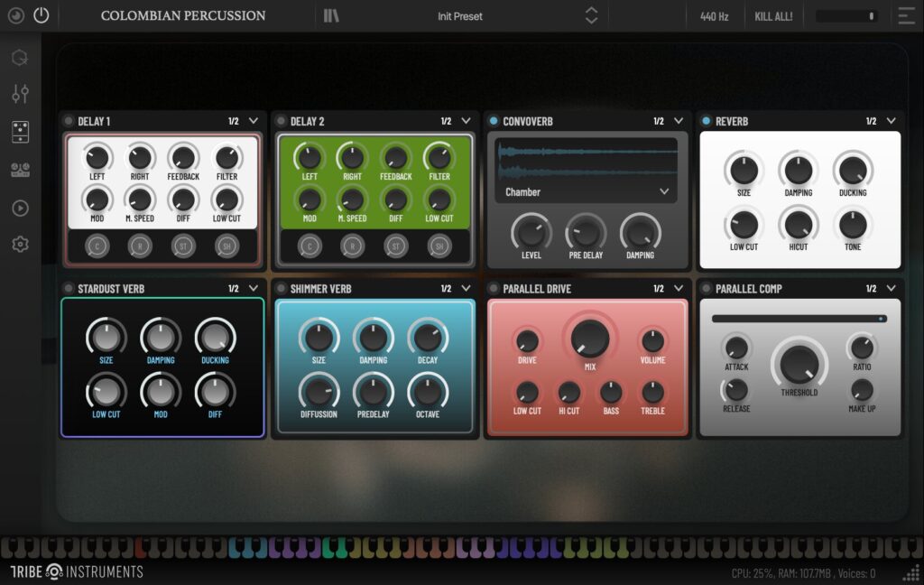Screen dimensions: 924x585
Task: Enable the Parallel Comp power toggle
Action: click(x=706, y=288)
